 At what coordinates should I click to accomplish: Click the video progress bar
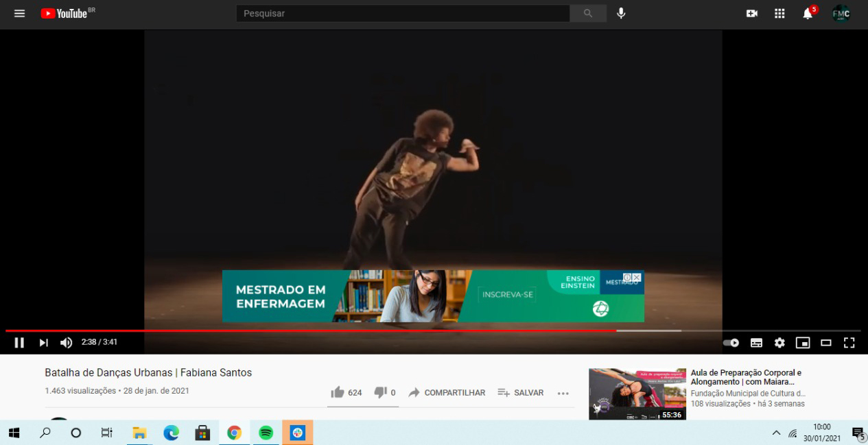[412, 330]
